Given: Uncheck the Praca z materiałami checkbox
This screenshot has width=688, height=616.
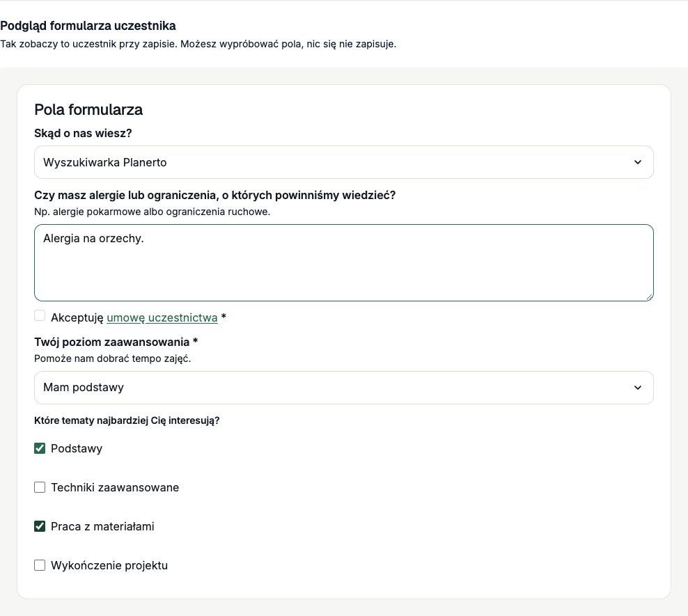Looking at the screenshot, I should 40,526.
